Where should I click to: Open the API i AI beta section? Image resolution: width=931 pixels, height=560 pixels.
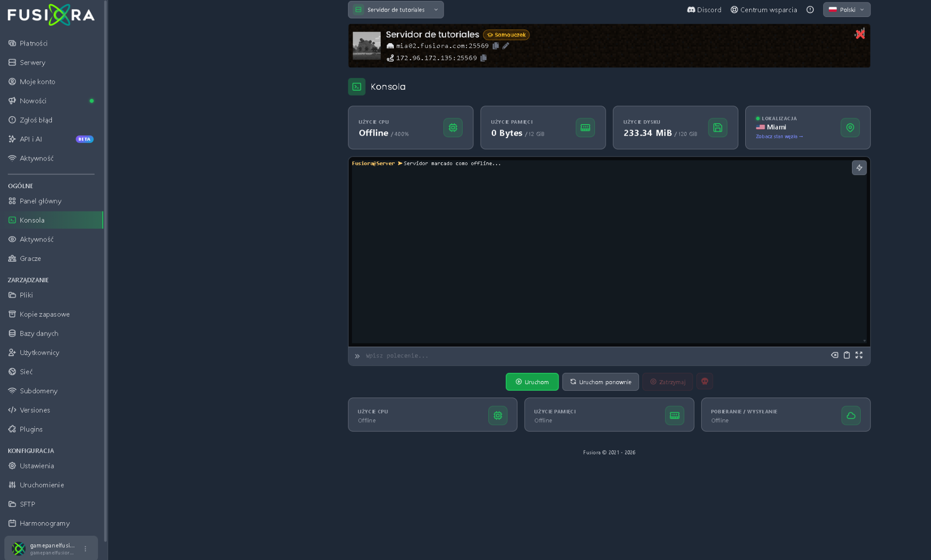[x=51, y=139]
